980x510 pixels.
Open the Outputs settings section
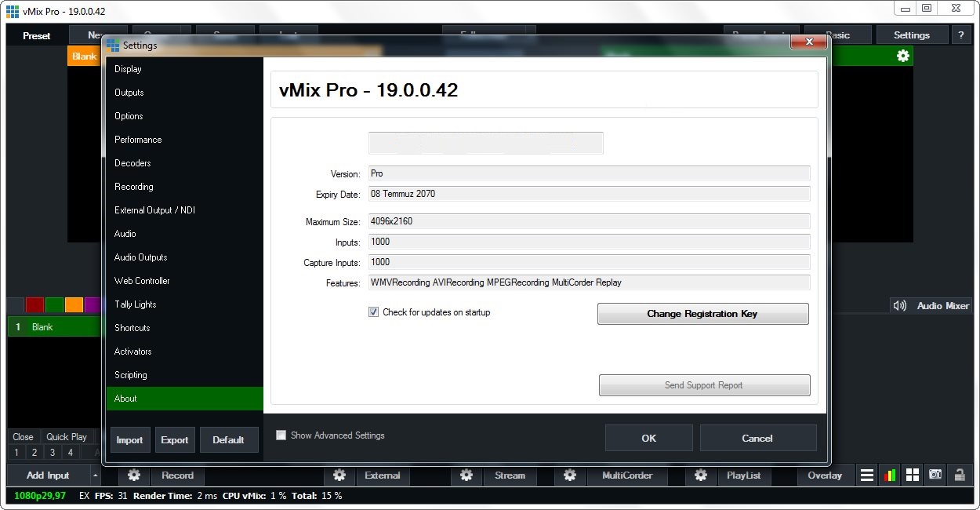(x=185, y=93)
